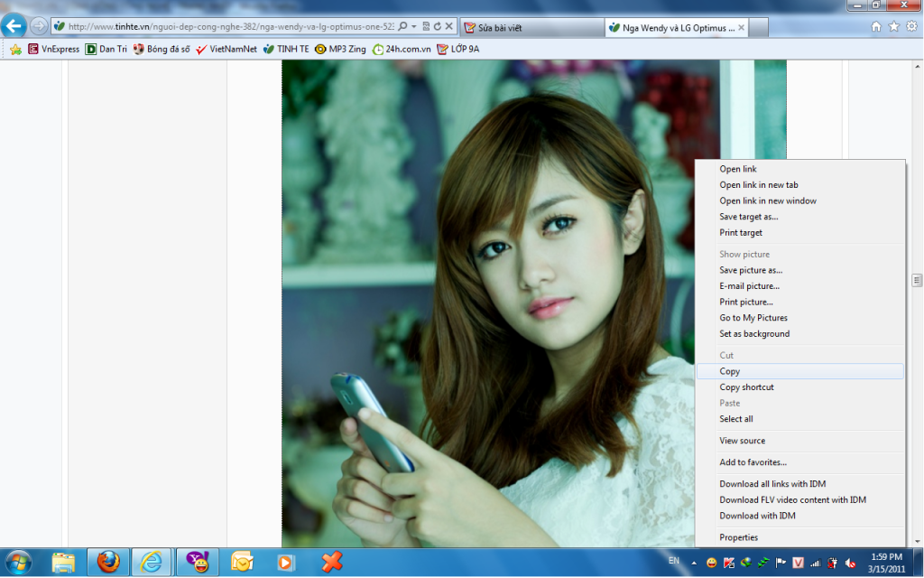
Task: Click the address bar URL field
Action: (226, 27)
